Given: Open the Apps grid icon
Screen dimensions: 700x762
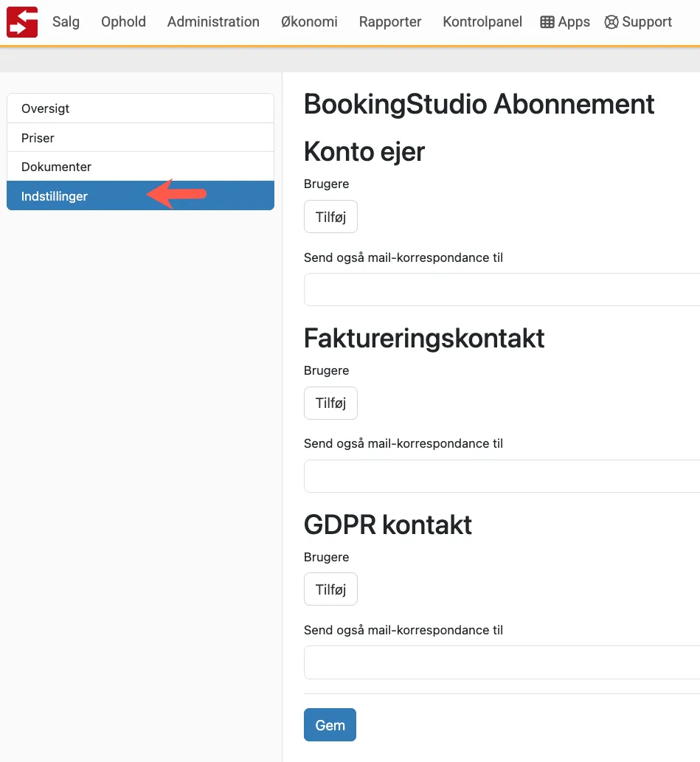Looking at the screenshot, I should point(564,21).
